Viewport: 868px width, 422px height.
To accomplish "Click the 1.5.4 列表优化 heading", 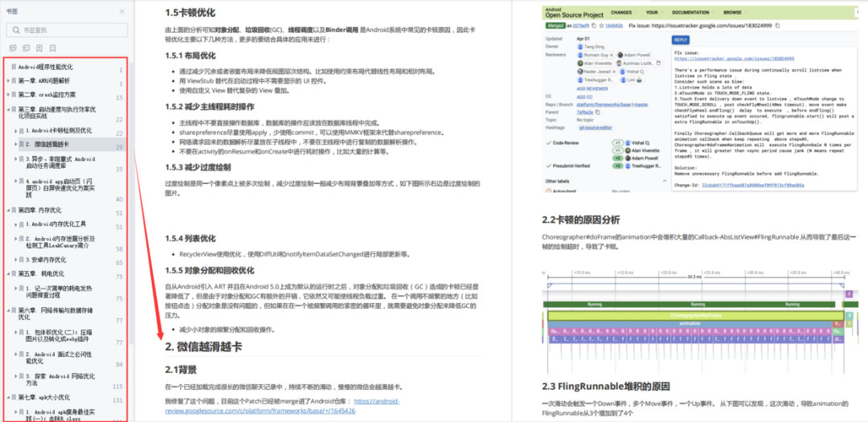I will click(190, 238).
